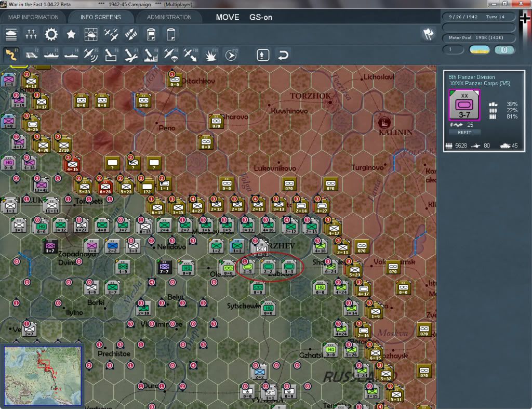This screenshot has width=532, height=409.
Task: Select the air transport parachute F9 icon
Action: [x=171, y=55]
